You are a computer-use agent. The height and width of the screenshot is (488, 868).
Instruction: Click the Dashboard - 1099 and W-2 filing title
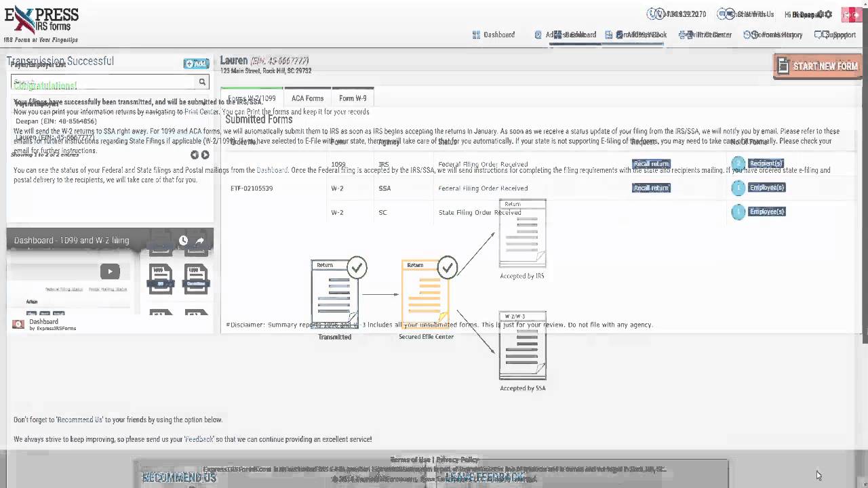(71, 241)
